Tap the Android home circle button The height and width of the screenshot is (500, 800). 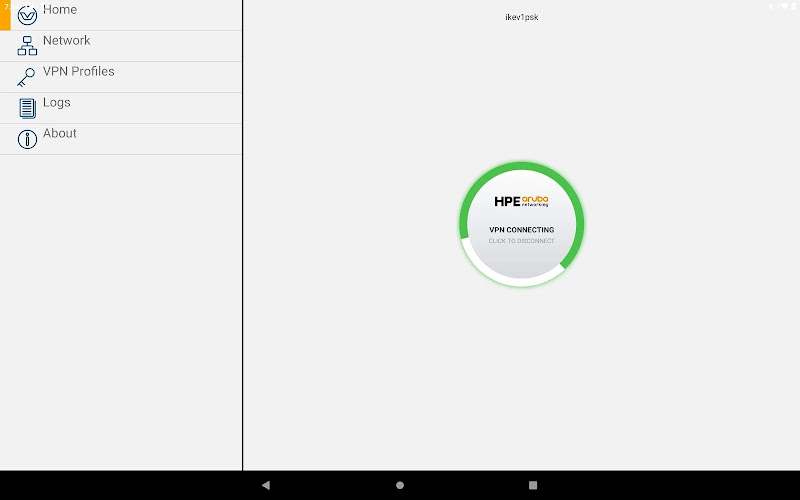pos(400,485)
